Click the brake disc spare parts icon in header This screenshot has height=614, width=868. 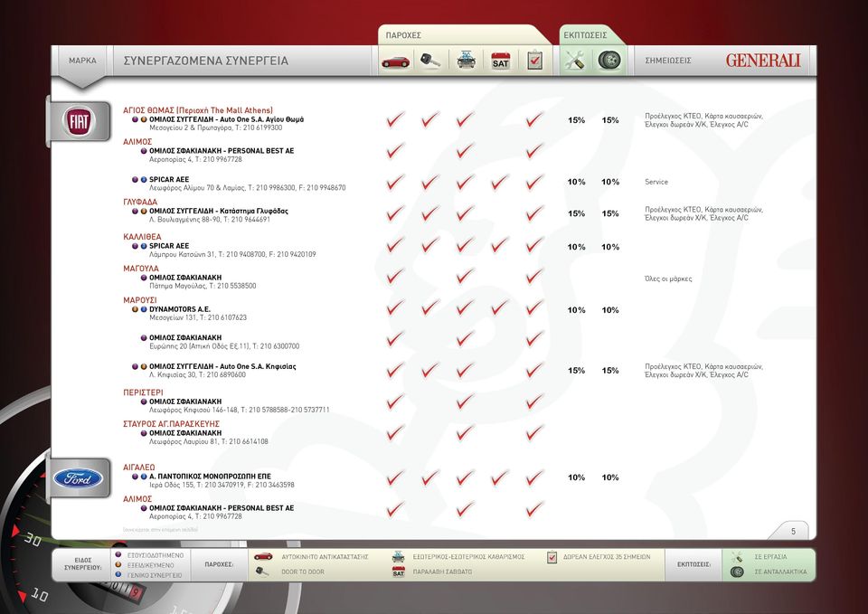(x=609, y=60)
